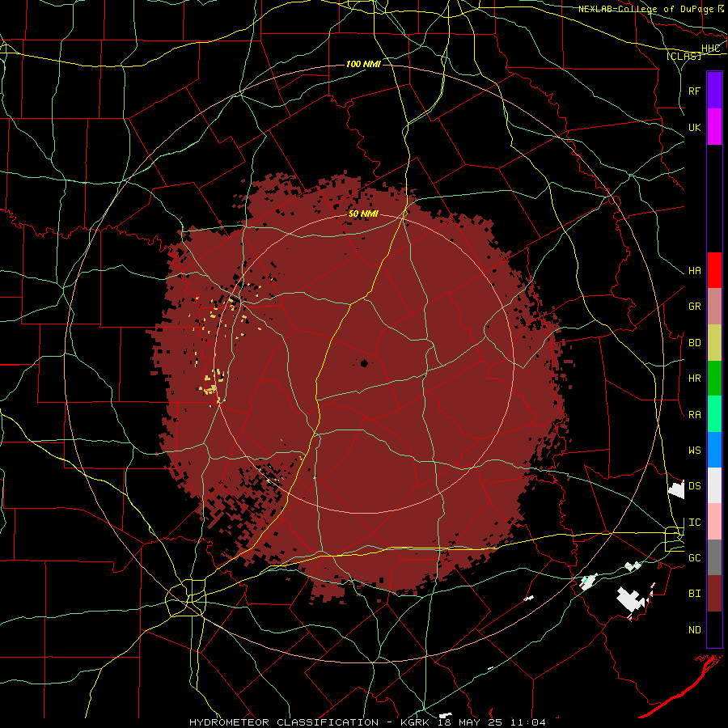Click the 'ND' legend label

click(x=694, y=630)
